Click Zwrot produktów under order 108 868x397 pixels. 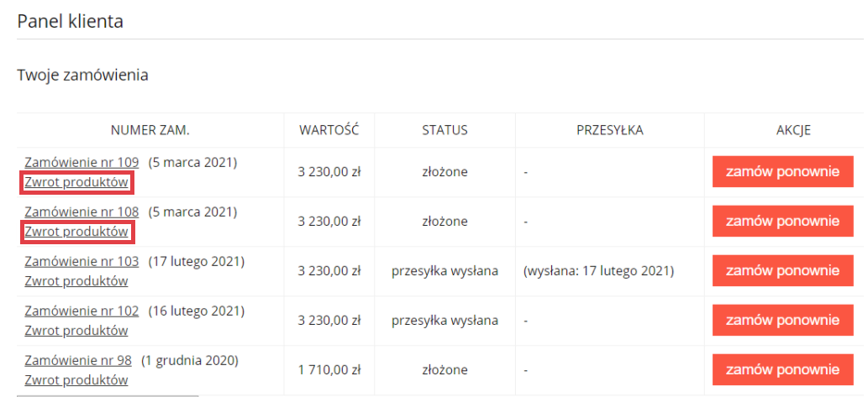pyautogui.click(x=76, y=232)
